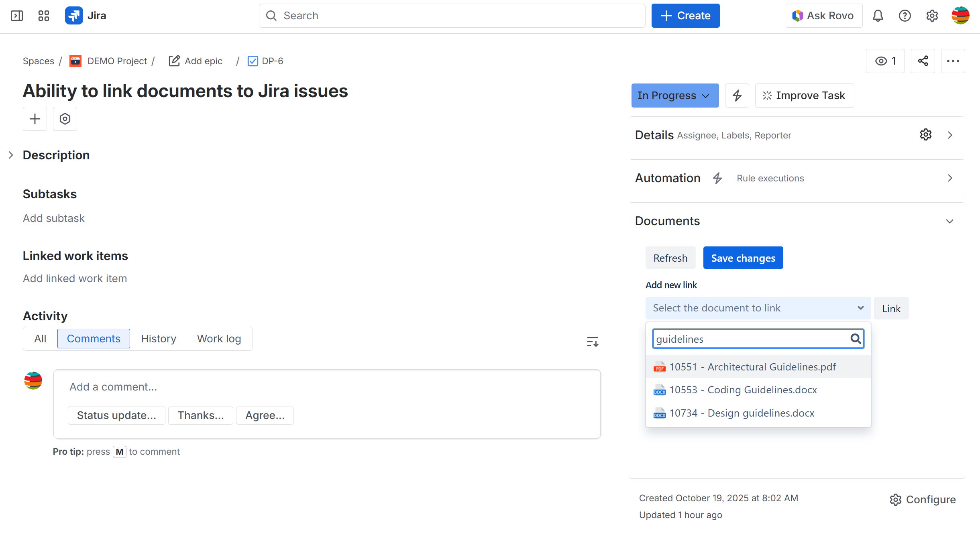The width and height of the screenshot is (980, 541).
Task: Open the three-dots more actions menu
Action: coord(953,61)
